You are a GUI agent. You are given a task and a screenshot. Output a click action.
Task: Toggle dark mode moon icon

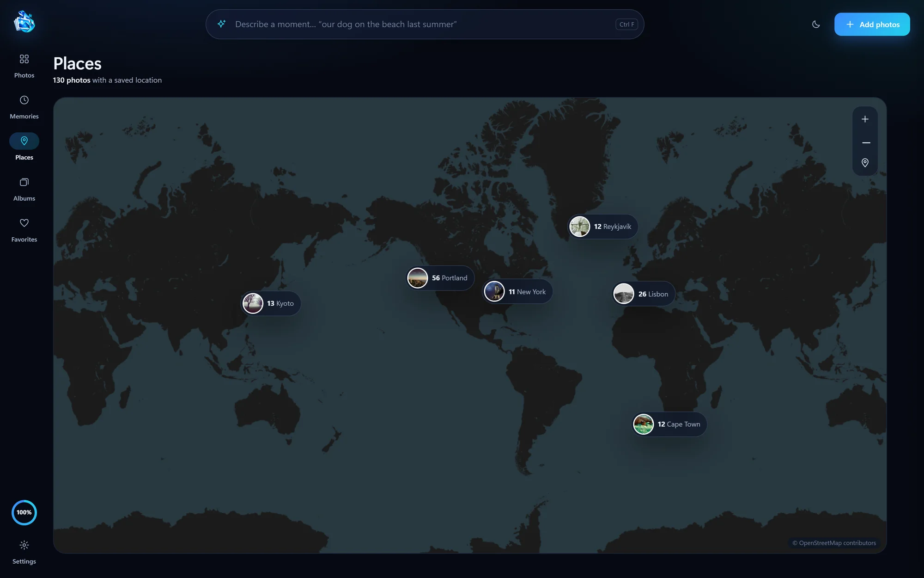816,25
